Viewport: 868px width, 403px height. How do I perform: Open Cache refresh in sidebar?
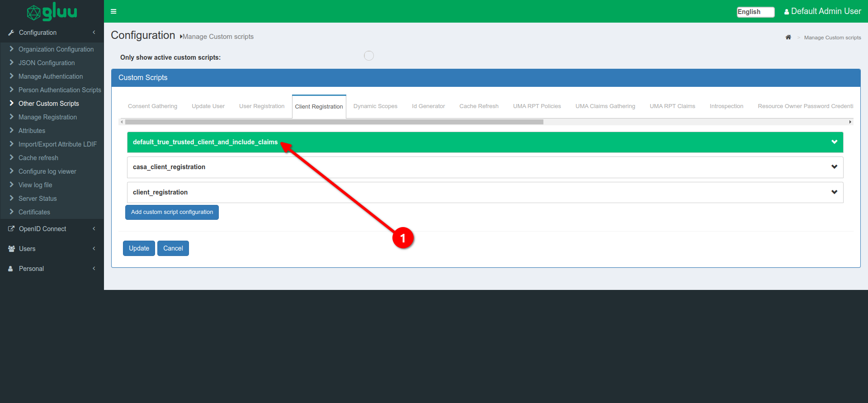pyautogui.click(x=38, y=158)
